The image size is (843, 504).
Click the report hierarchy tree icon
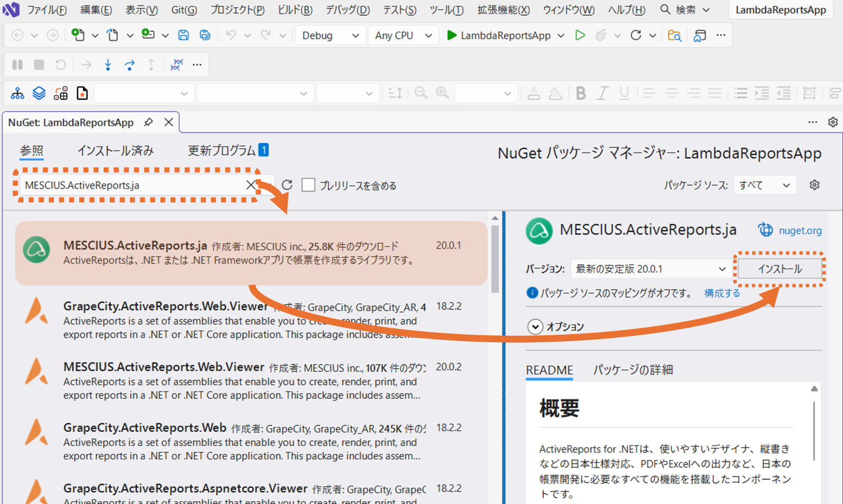coord(18,93)
